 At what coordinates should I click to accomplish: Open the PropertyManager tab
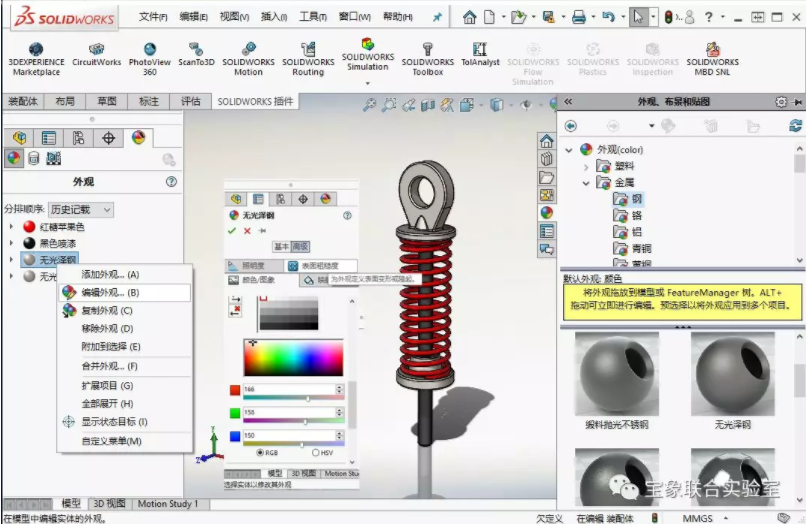pyautogui.click(x=49, y=137)
